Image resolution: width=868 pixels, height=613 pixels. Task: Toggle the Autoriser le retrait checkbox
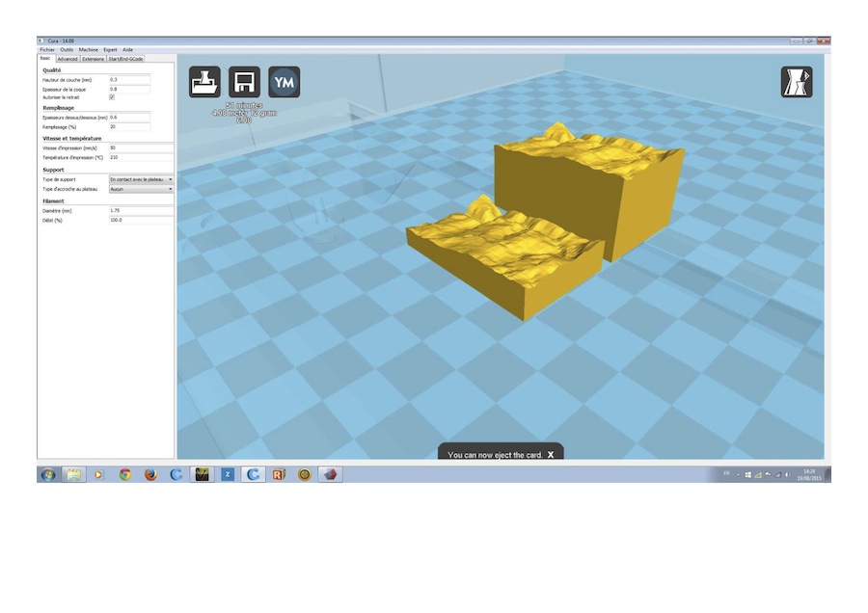point(112,97)
